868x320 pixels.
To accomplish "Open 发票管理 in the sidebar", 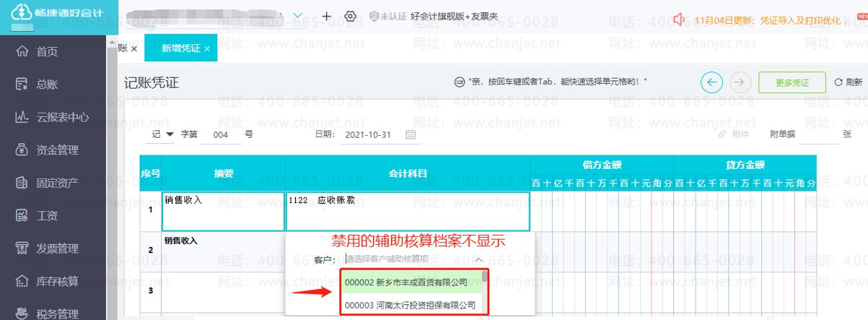I will click(57, 248).
